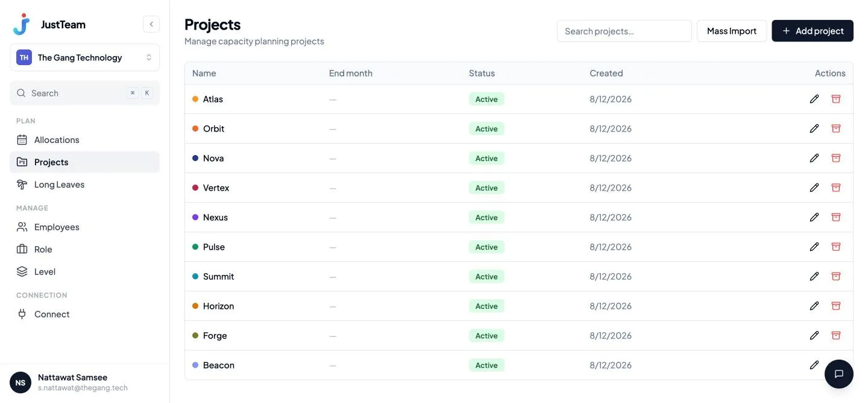Archive the Vertex project

[x=836, y=188]
